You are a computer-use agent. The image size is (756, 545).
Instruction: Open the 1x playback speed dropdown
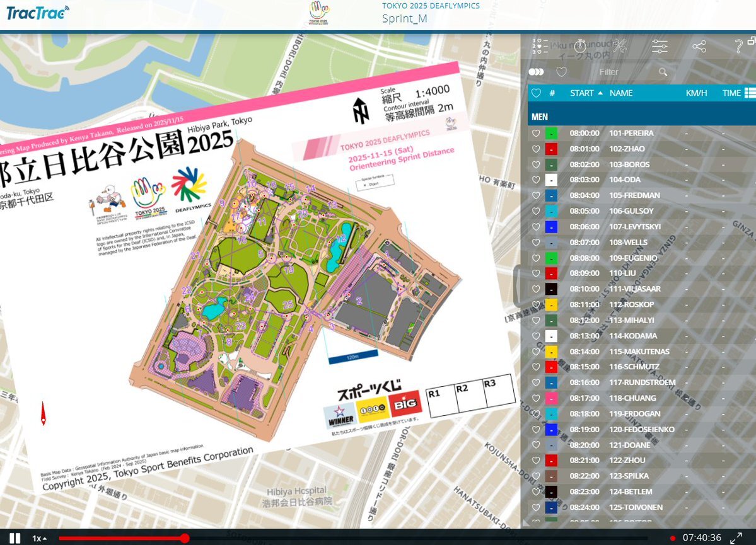pos(40,539)
